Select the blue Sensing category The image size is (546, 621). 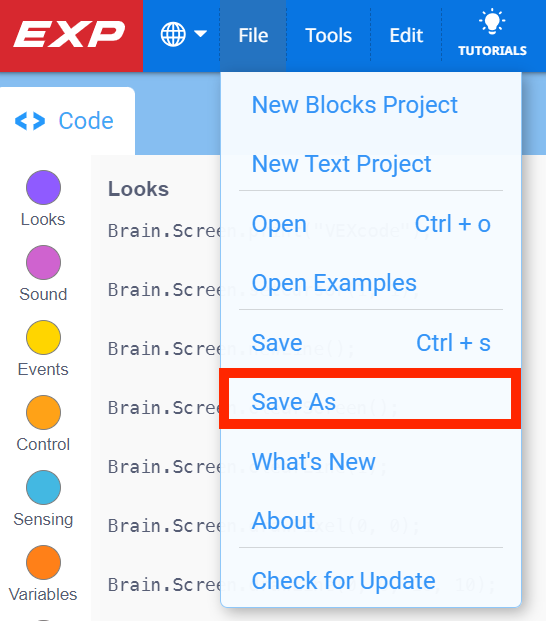tap(43, 488)
